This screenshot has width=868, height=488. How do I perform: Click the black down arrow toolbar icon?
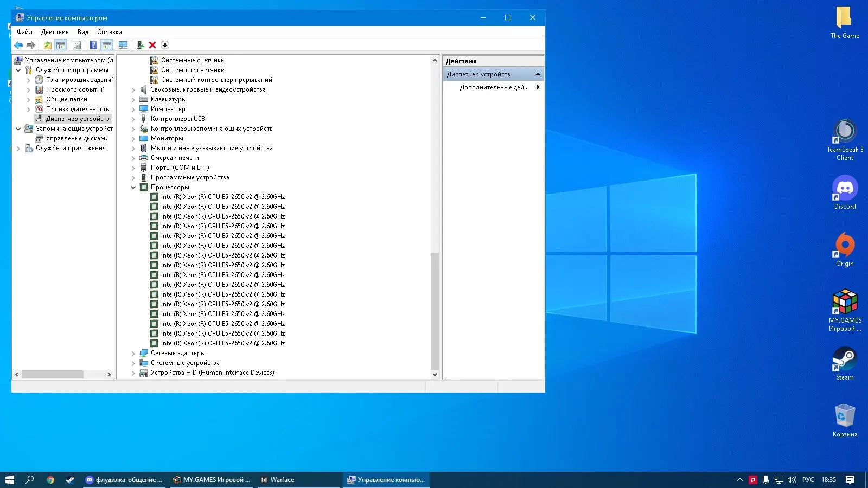coord(165,46)
